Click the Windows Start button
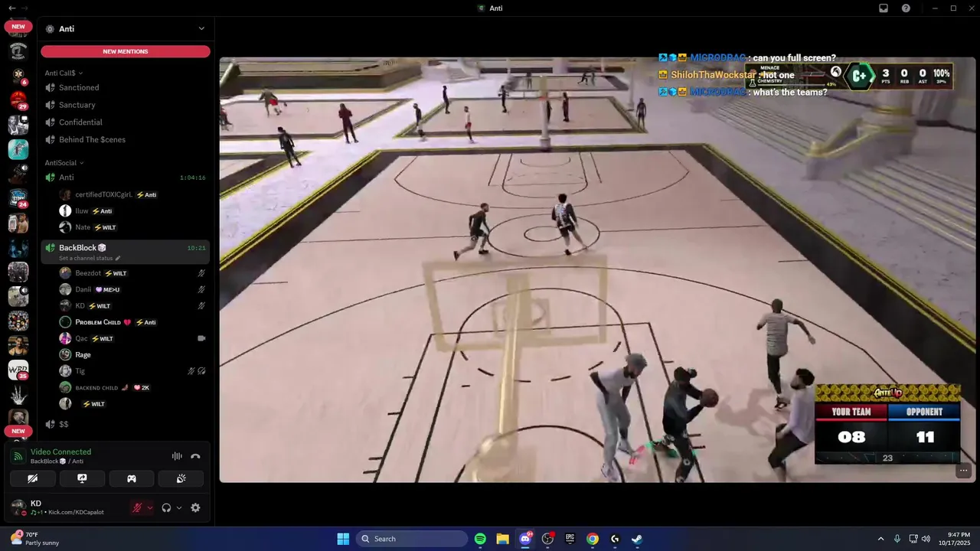Viewport: 980px width, 551px height. 343,539
